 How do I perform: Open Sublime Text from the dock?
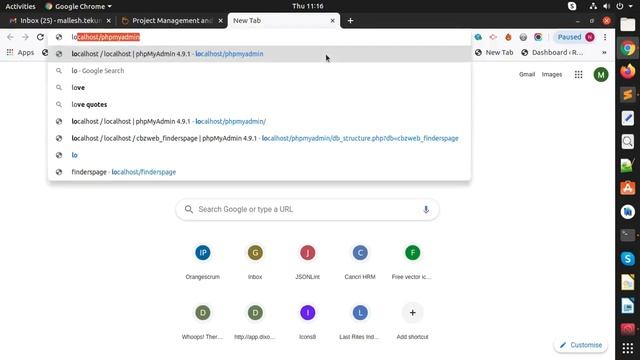tap(628, 95)
